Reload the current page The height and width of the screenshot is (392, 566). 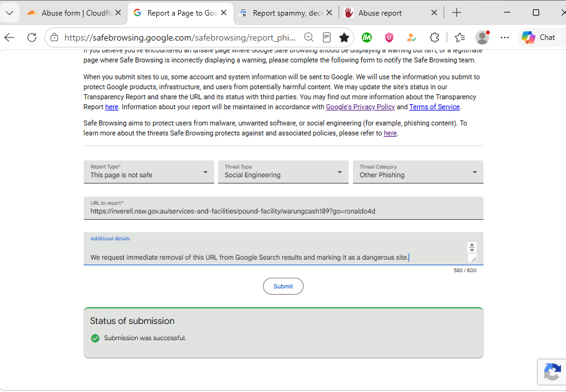click(32, 37)
